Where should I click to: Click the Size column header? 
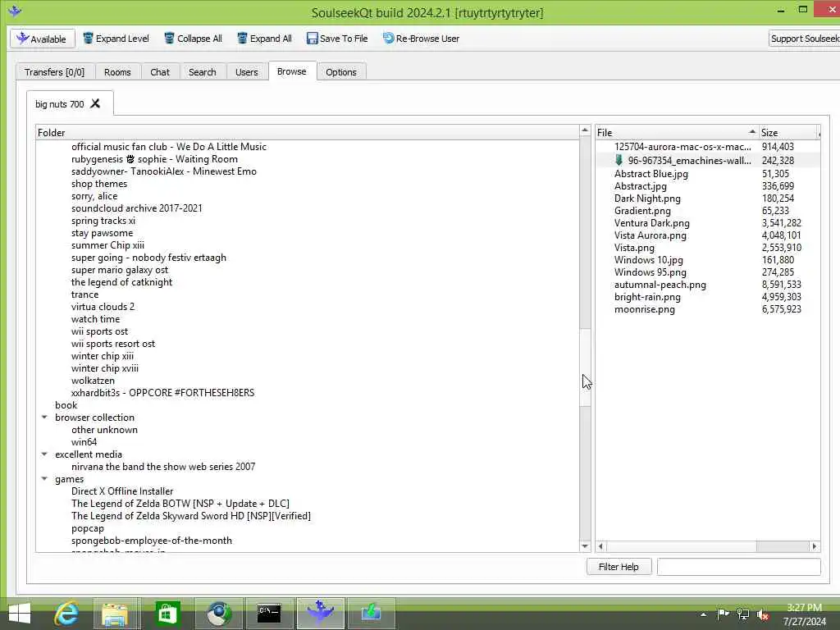(x=788, y=132)
